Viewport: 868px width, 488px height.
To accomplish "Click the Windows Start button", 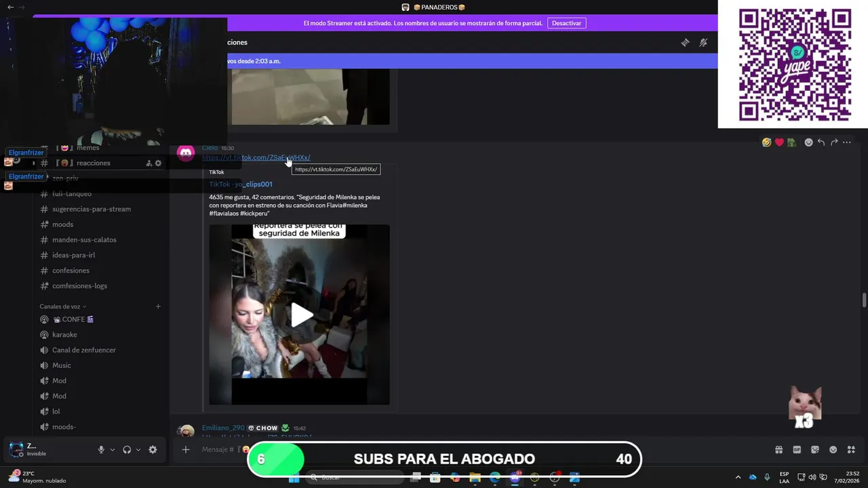I will 294,477.
